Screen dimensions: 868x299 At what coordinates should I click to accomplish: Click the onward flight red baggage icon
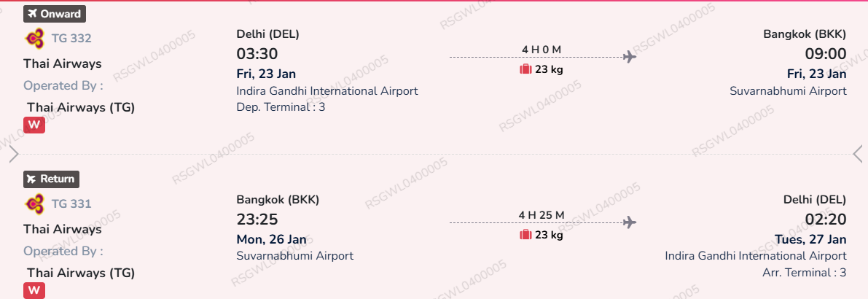(x=525, y=69)
